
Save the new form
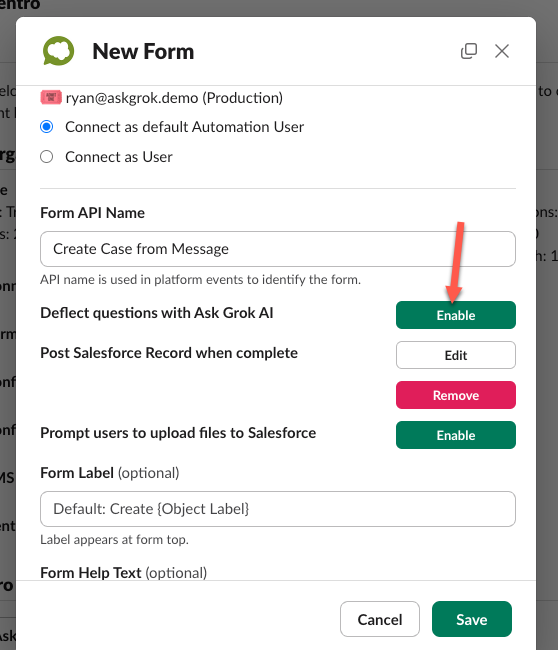(x=472, y=619)
